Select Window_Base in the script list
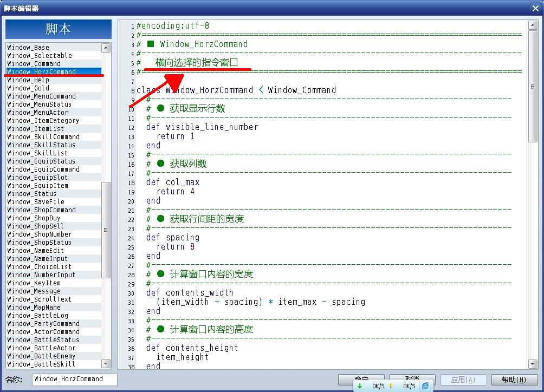 point(54,48)
